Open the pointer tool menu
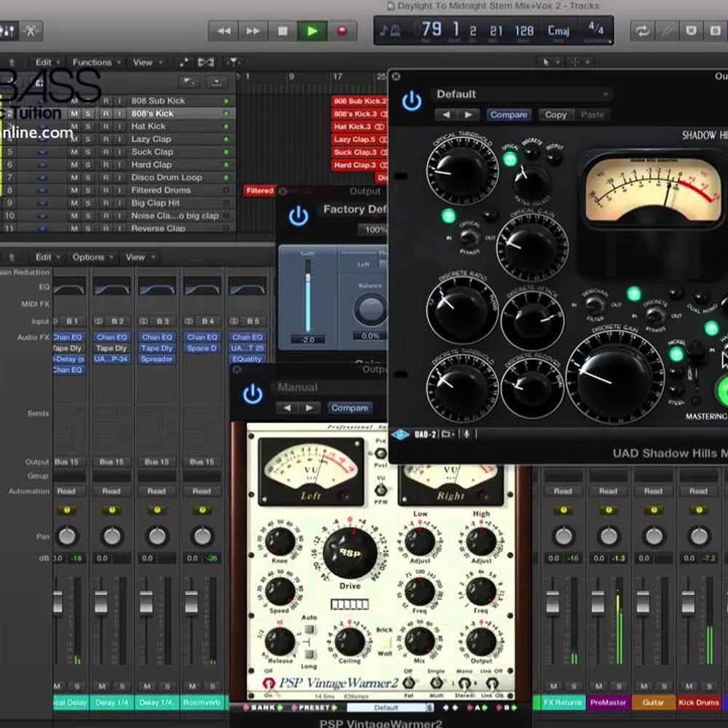 click(x=550, y=62)
